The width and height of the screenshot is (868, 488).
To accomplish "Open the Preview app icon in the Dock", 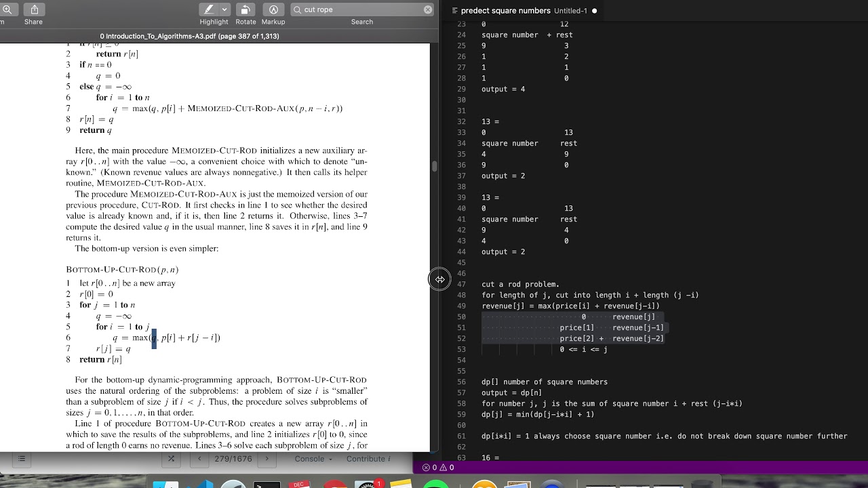I will point(519,484).
